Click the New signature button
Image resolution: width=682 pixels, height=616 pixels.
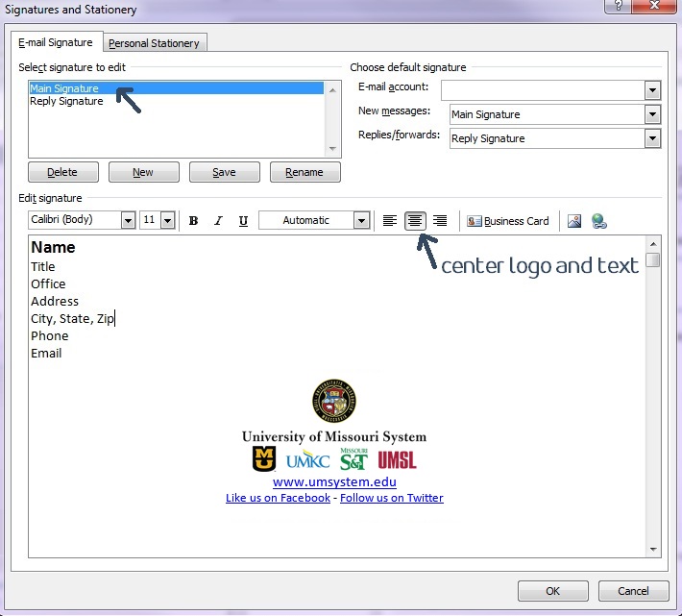click(x=143, y=172)
